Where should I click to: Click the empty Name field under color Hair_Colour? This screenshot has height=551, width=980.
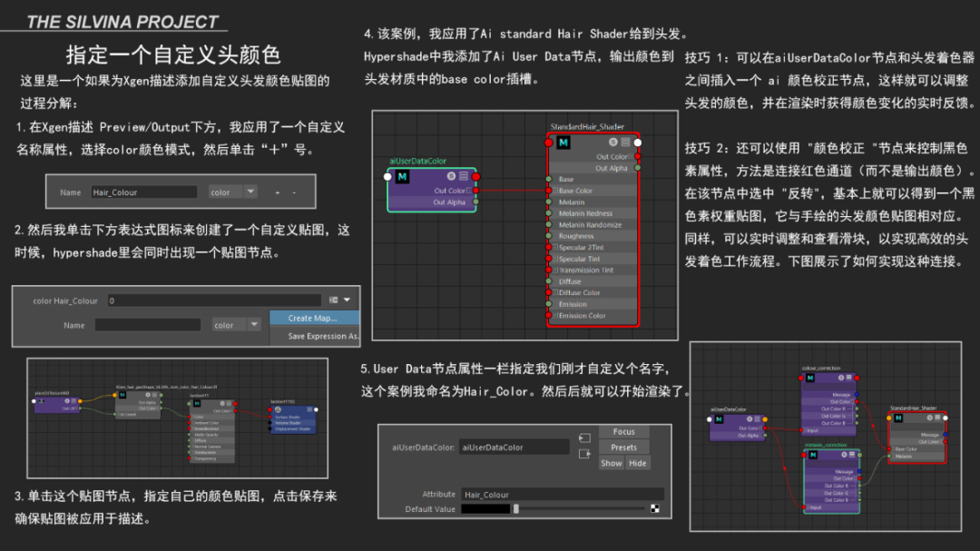[148, 325]
